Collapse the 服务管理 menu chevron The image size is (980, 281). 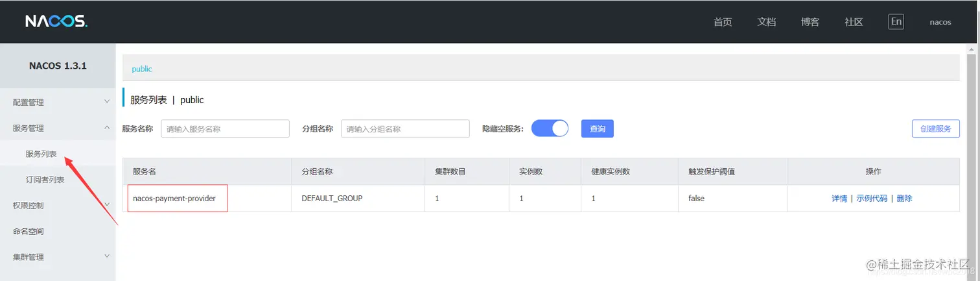(x=107, y=128)
